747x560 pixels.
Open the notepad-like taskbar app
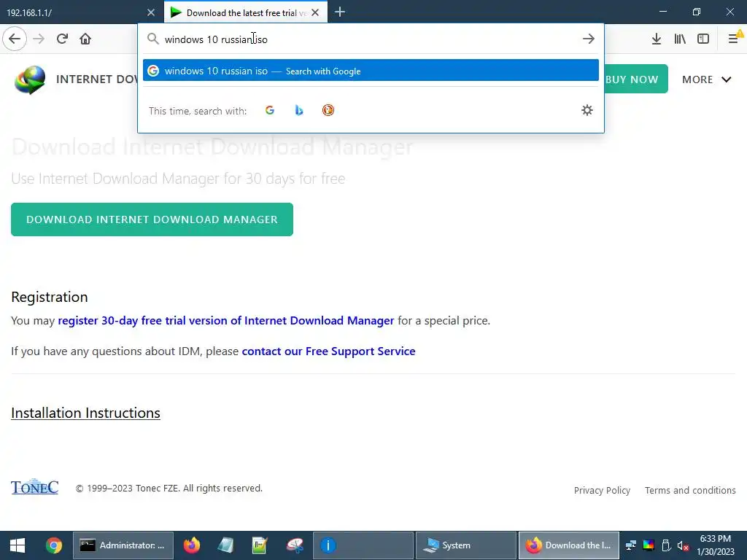point(226,545)
